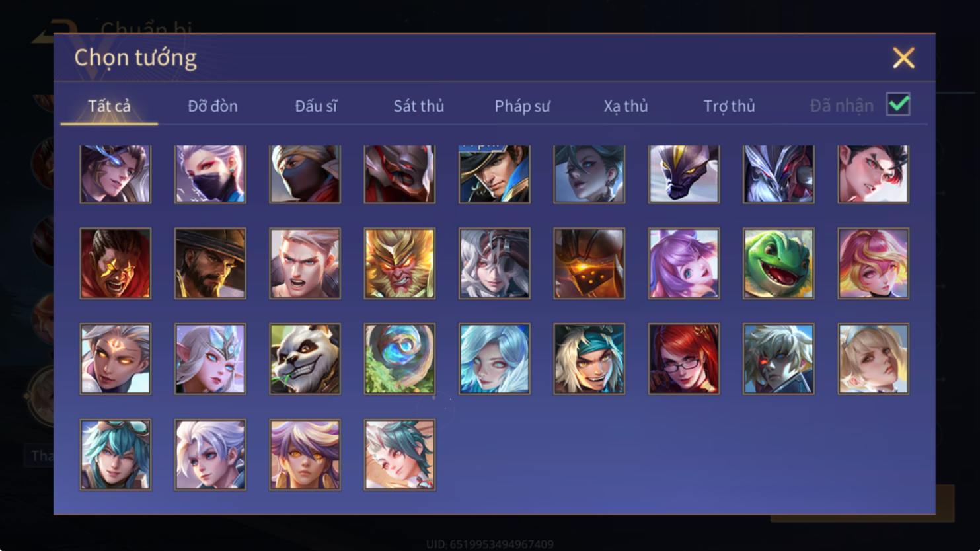
Task: Show the Xạ thủ hero category
Action: (x=625, y=106)
